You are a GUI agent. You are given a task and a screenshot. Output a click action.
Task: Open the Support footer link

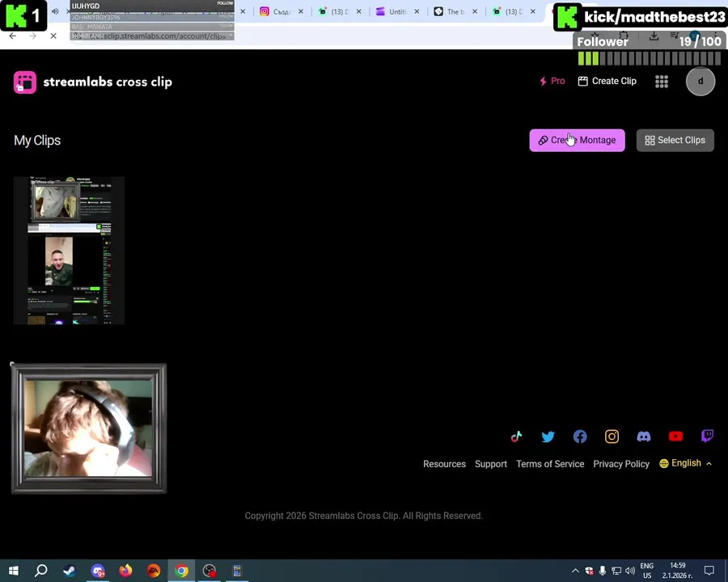pyautogui.click(x=491, y=464)
